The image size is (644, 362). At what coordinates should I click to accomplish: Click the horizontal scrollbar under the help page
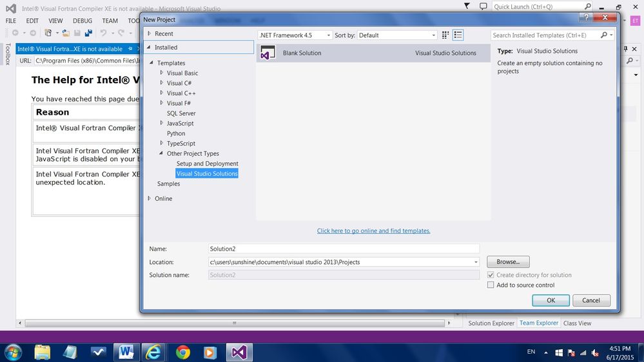[235, 323]
